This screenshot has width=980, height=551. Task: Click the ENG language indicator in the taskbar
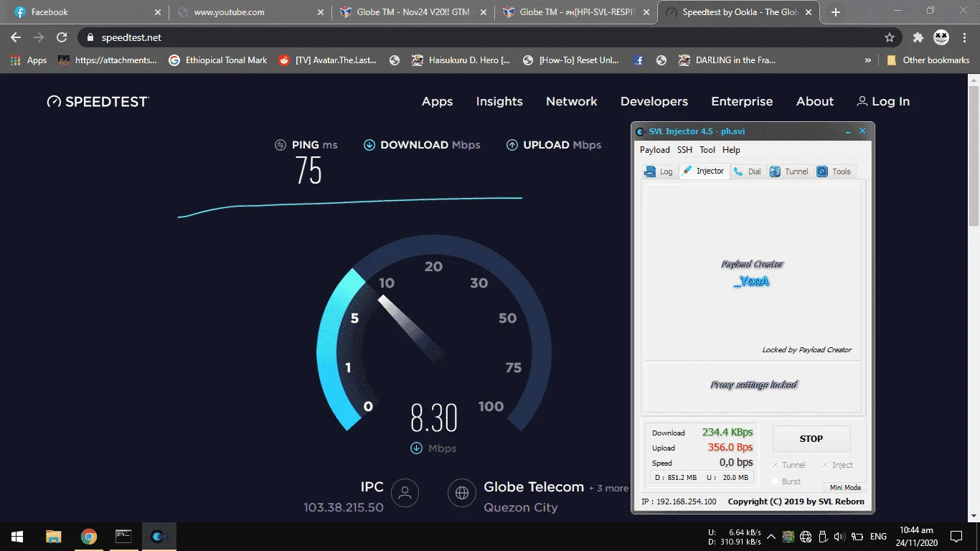(x=878, y=537)
